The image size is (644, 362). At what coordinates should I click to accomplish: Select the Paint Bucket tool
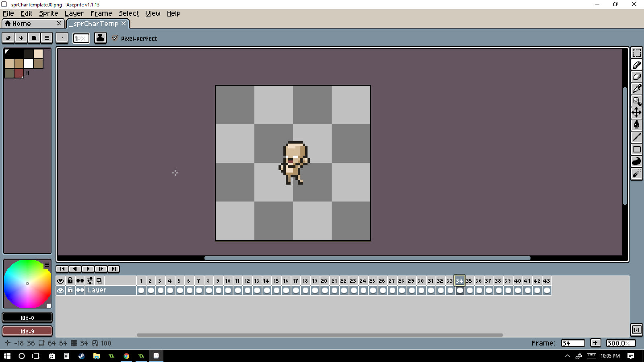[x=636, y=125]
